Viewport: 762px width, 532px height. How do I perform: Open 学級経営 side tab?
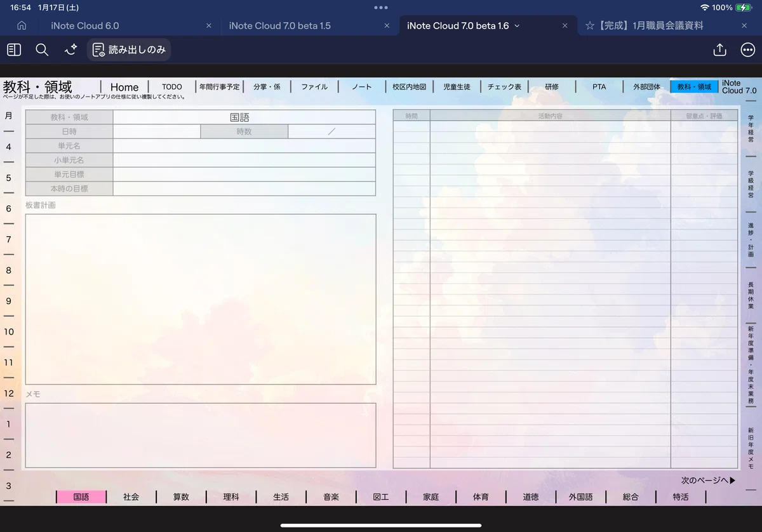(x=751, y=185)
